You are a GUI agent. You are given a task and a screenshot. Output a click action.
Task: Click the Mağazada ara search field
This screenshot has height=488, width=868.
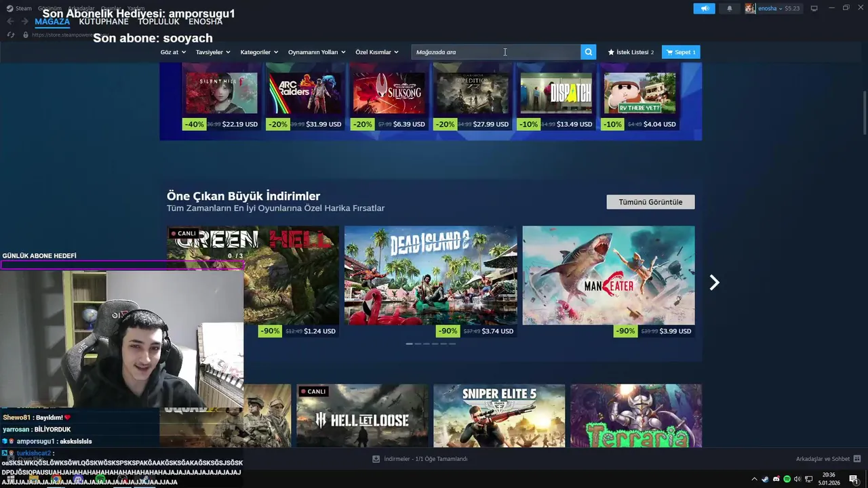496,52
